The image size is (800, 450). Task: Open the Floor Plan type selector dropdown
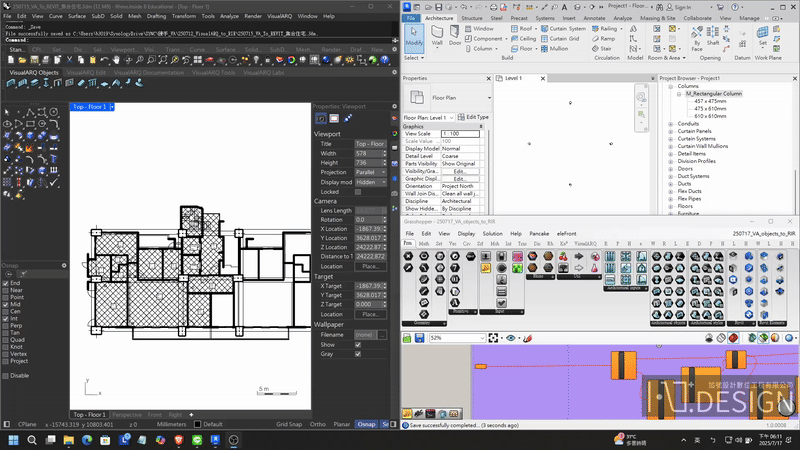pos(489,98)
